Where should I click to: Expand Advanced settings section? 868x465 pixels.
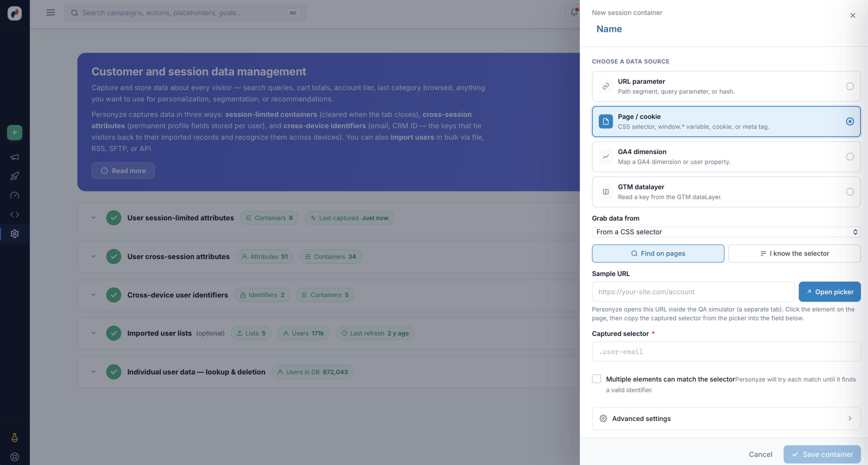[726, 418]
